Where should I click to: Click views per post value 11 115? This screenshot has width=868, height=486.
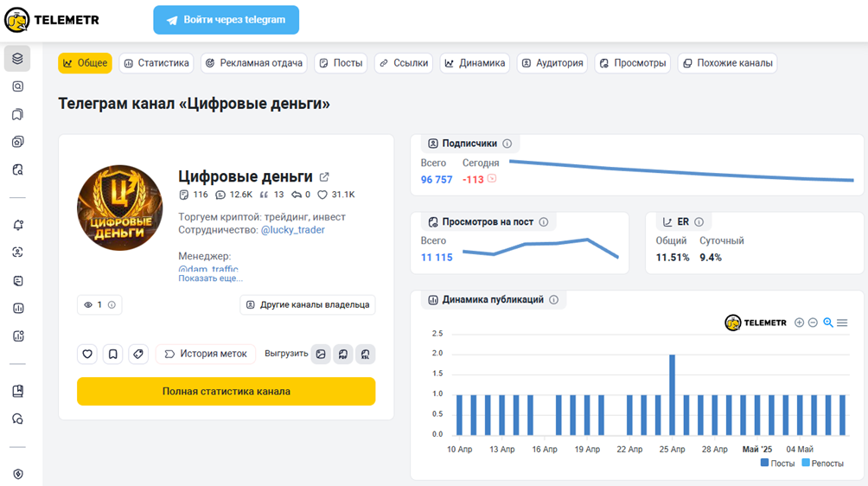(x=437, y=258)
